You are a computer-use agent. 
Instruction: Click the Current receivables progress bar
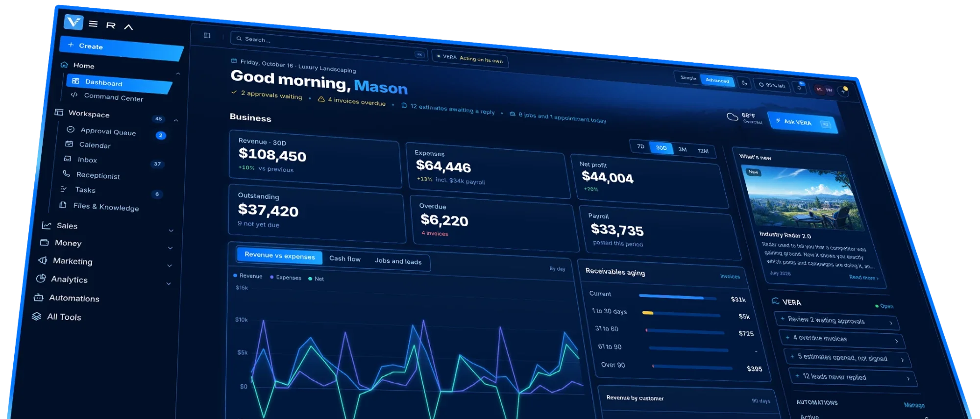(678, 297)
